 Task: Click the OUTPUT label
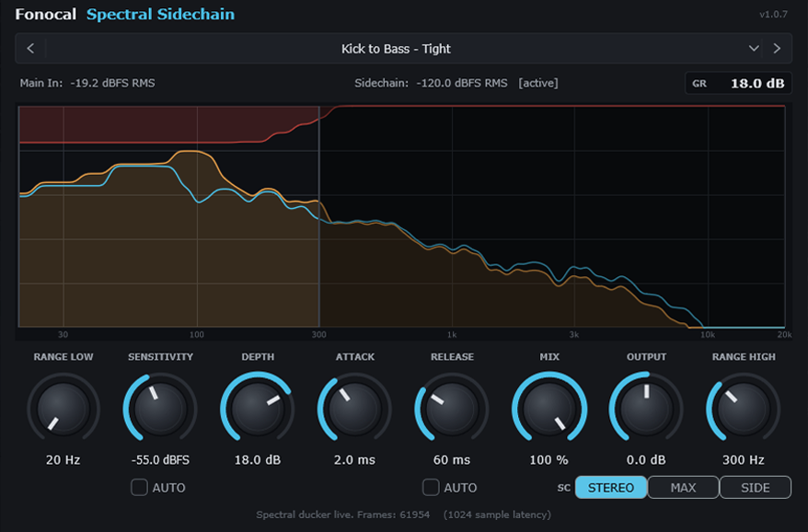point(646,357)
